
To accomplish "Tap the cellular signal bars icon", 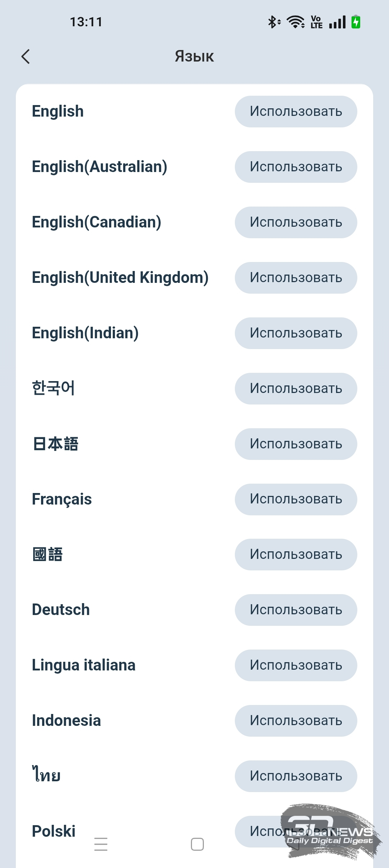I will coord(337,22).
